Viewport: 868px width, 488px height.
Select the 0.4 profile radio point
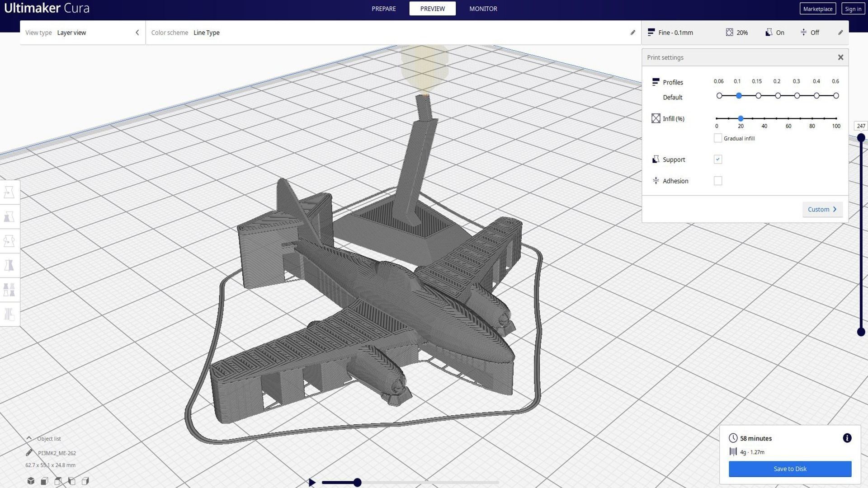coord(816,96)
